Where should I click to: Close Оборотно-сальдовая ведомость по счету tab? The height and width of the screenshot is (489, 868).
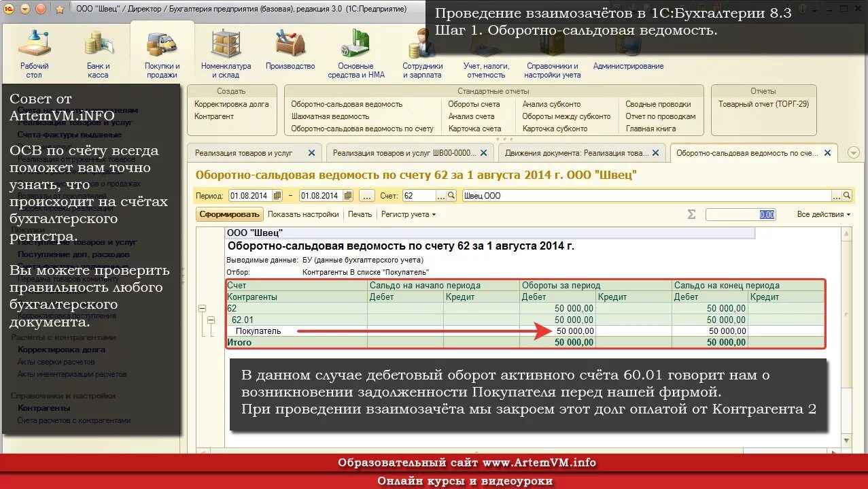827,153
